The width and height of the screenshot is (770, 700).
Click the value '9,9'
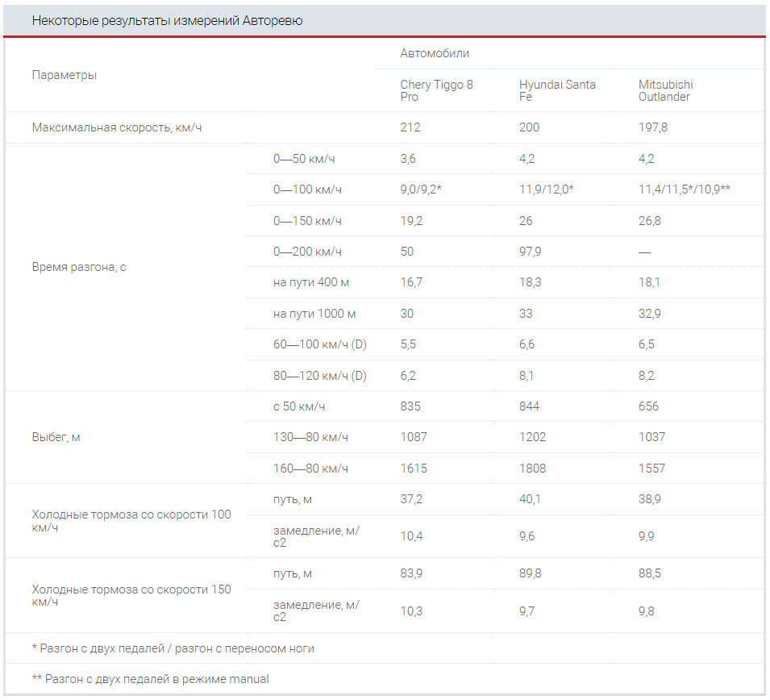(x=647, y=536)
